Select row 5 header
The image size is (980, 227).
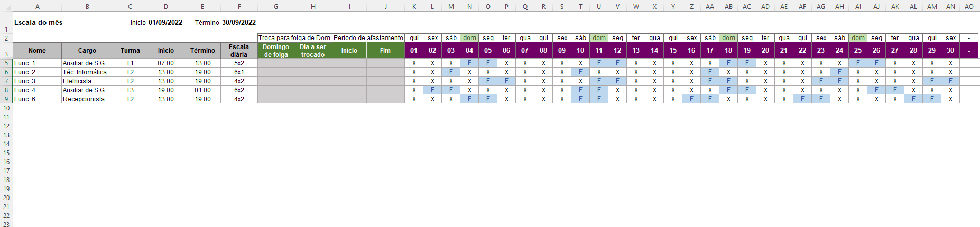6,63
